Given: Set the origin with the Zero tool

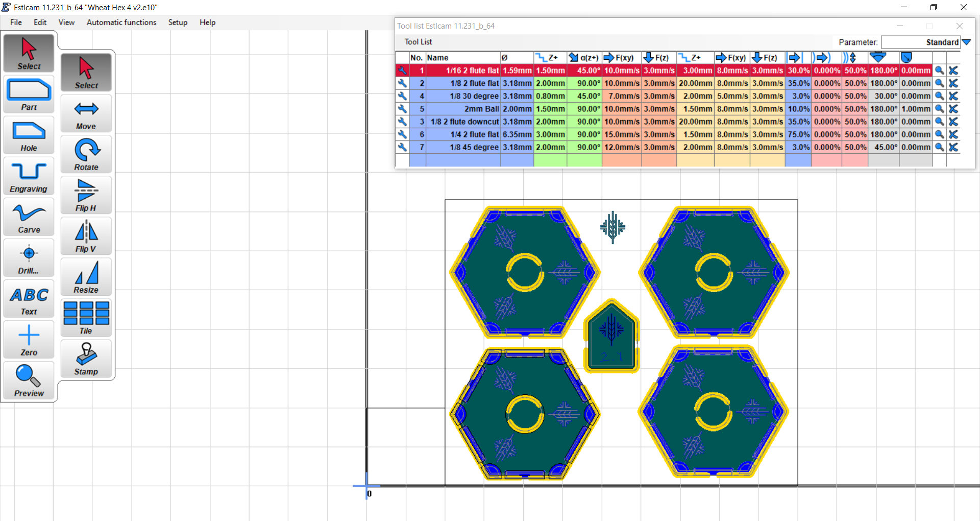Looking at the screenshot, I should point(29,340).
